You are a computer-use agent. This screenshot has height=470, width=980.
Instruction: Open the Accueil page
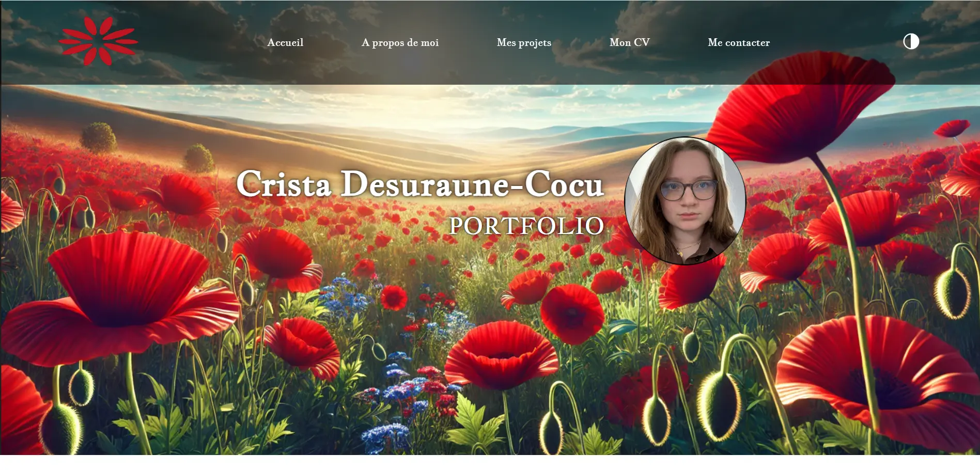[285, 42]
